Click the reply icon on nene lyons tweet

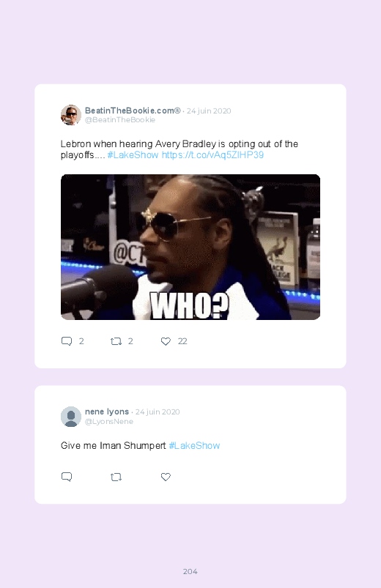(x=67, y=477)
